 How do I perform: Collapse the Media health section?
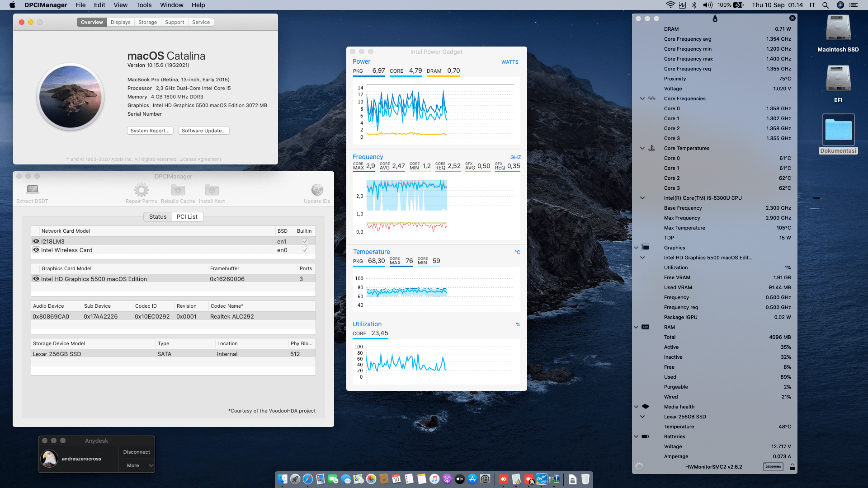point(636,407)
